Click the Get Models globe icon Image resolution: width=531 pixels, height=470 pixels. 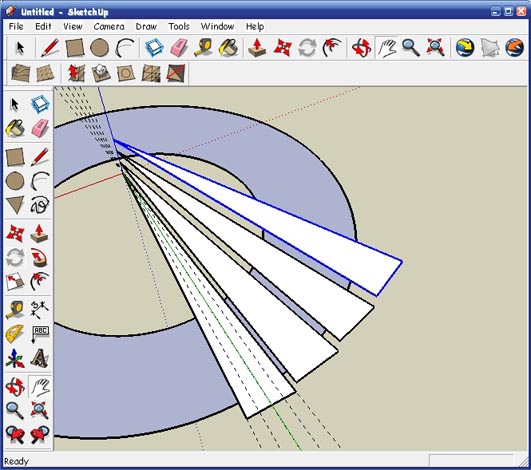click(x=465, y=48)
